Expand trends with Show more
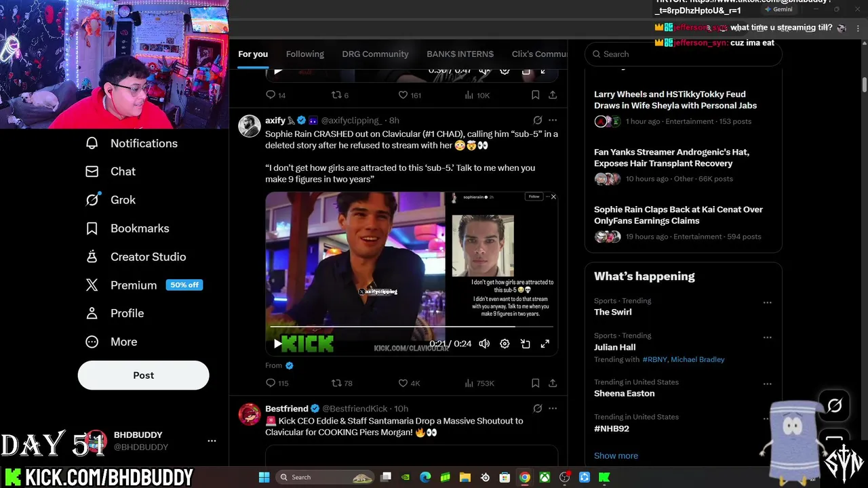868x488 pixels. click(616, 455)
